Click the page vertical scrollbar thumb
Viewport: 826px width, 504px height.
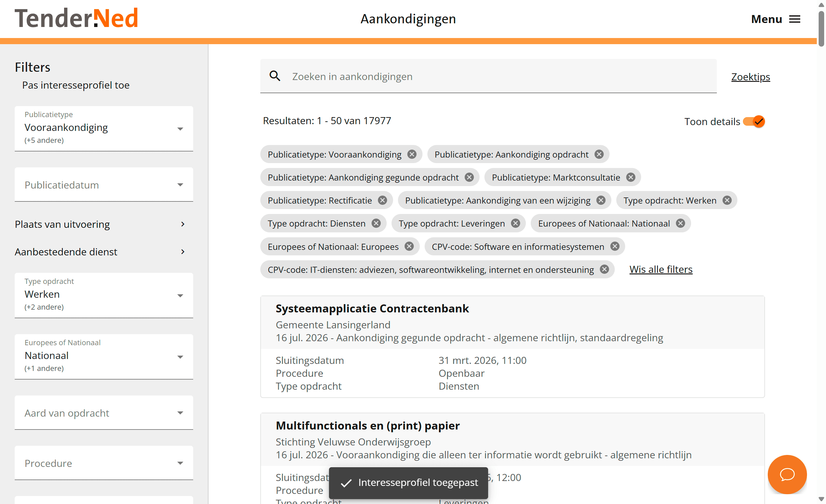click(x=821, y=29)
